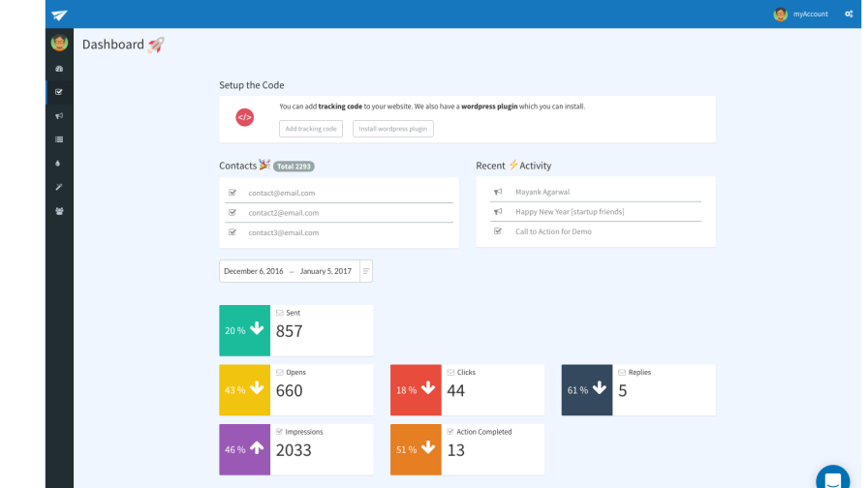868x488 pixels.
Task: Click the sidebar profile avatar
Action: coord(59,43)
